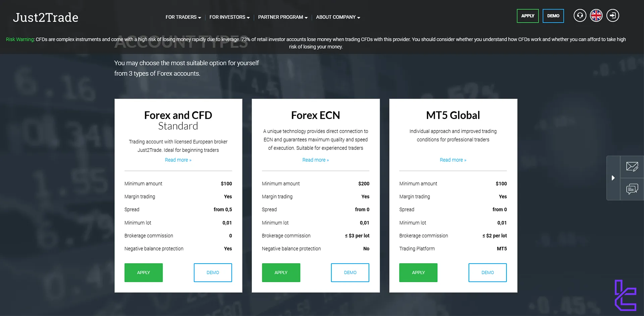Open demo for Forex and CFD Standard
The image size is (644, 316).
(213, 273)
